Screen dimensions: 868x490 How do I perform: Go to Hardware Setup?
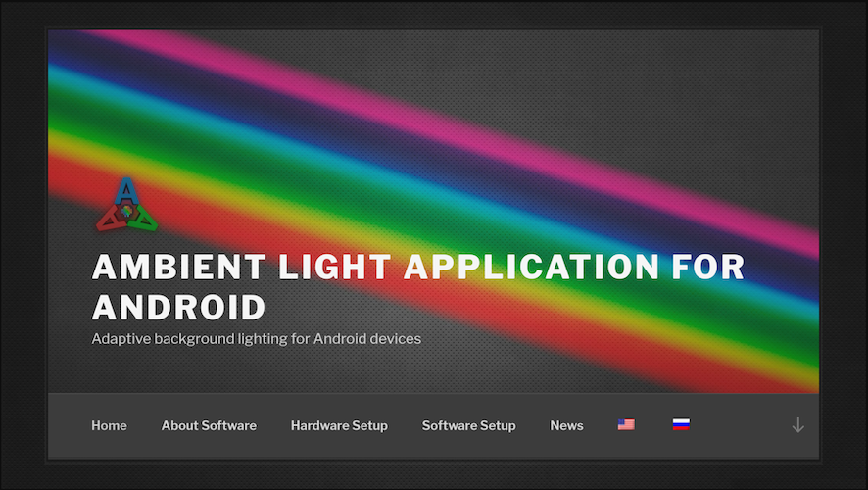[339, 425]
